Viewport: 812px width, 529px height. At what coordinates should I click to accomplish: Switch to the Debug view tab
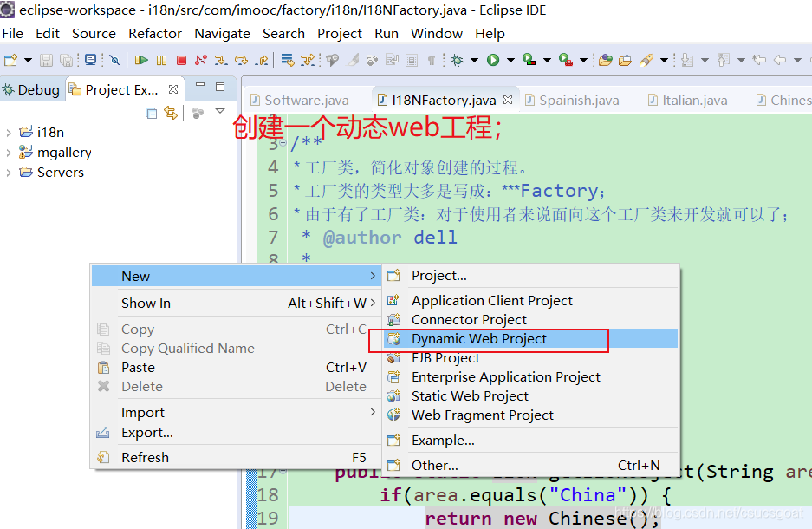31,89
